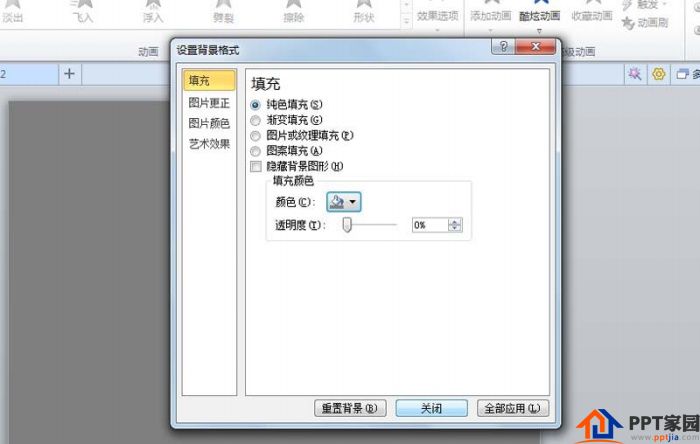
Task: Open the 艺术效果 artistic effects tab
Action: tap(209, 144)
